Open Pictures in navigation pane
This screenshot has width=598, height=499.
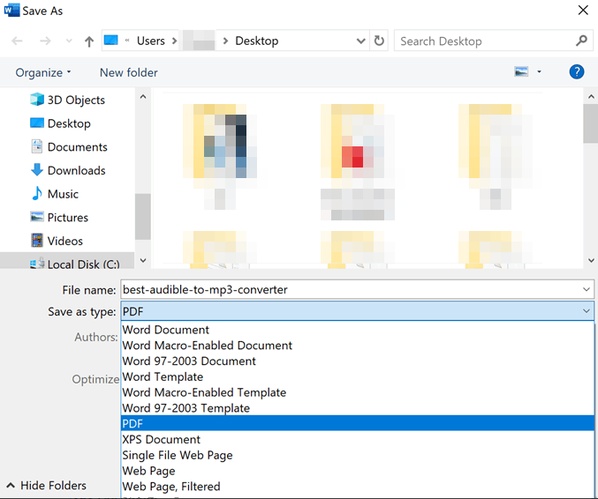point(59,217)
